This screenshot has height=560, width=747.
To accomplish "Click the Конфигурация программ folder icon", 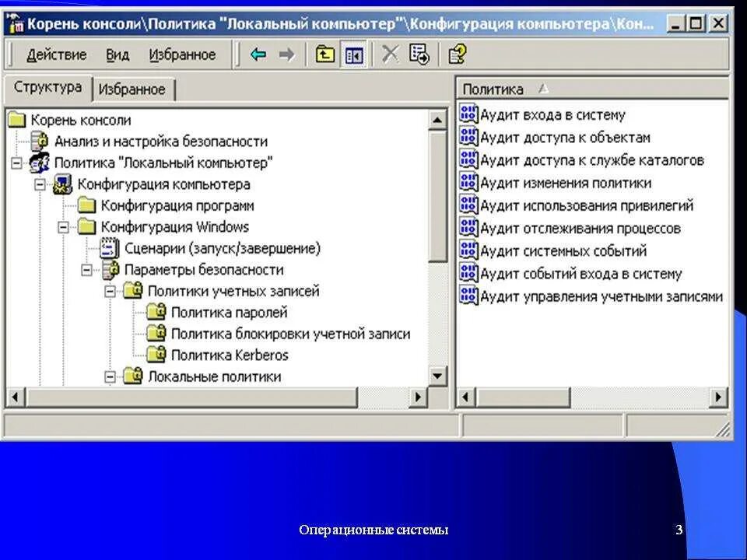I will click(x=86, y=205).
